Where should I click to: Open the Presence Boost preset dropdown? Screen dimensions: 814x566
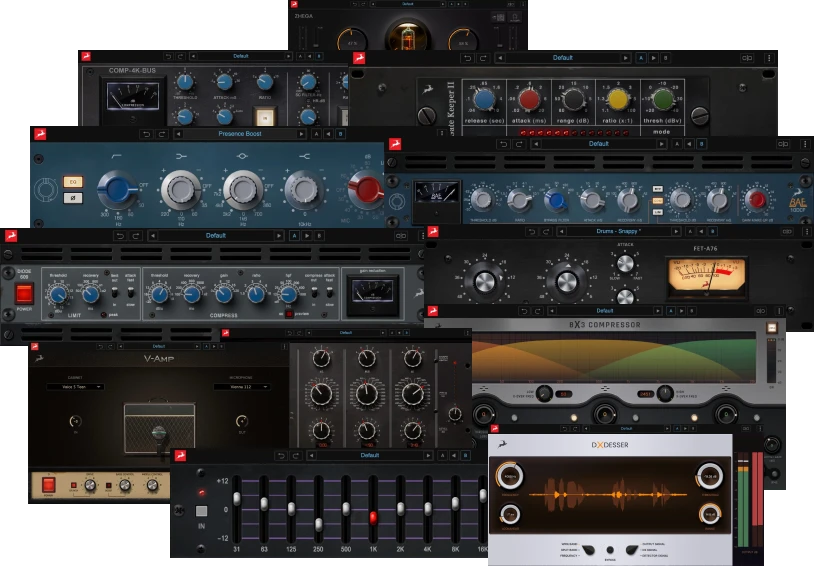tap(240, 133)
